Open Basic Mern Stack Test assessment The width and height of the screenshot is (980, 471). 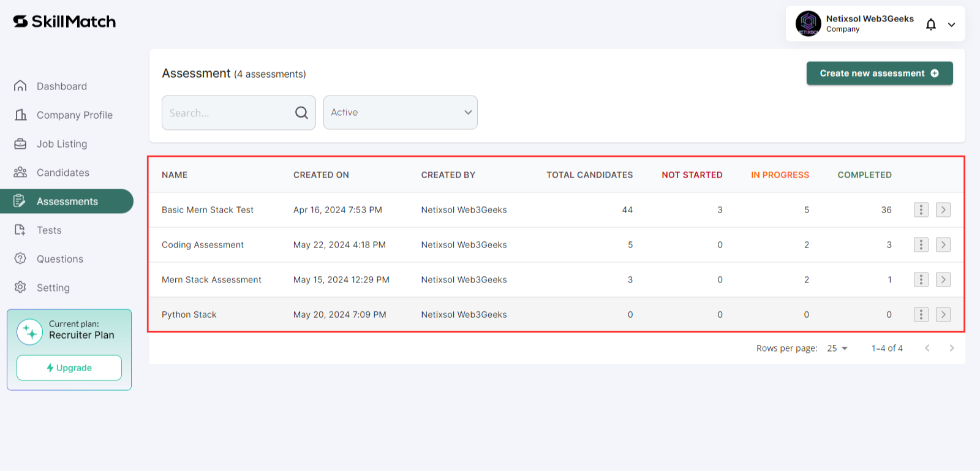click(x=208, y=210)
